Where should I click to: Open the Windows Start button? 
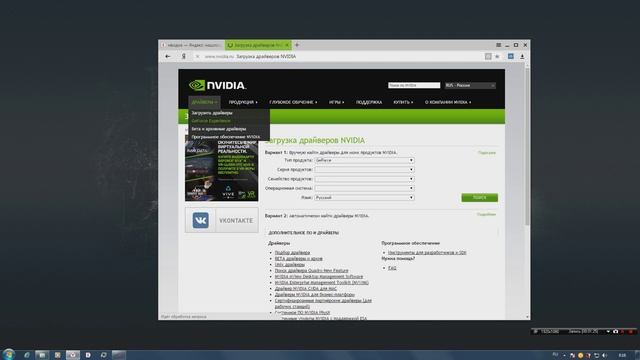click(x=8, y=354)
